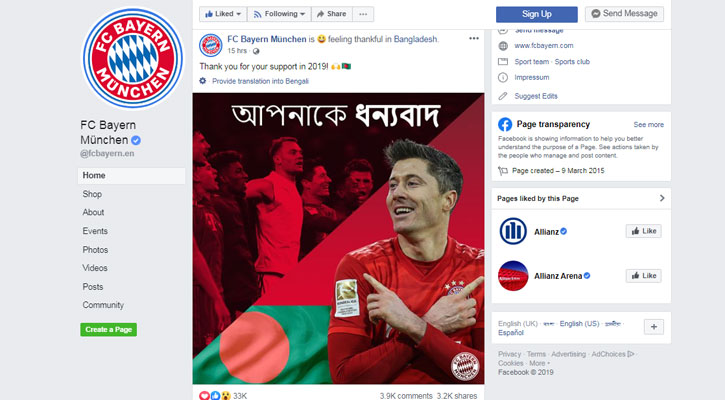Click the FC Bayern München profile logo
The height and width of the screenshot is (400, 725).
click(133, 58)
